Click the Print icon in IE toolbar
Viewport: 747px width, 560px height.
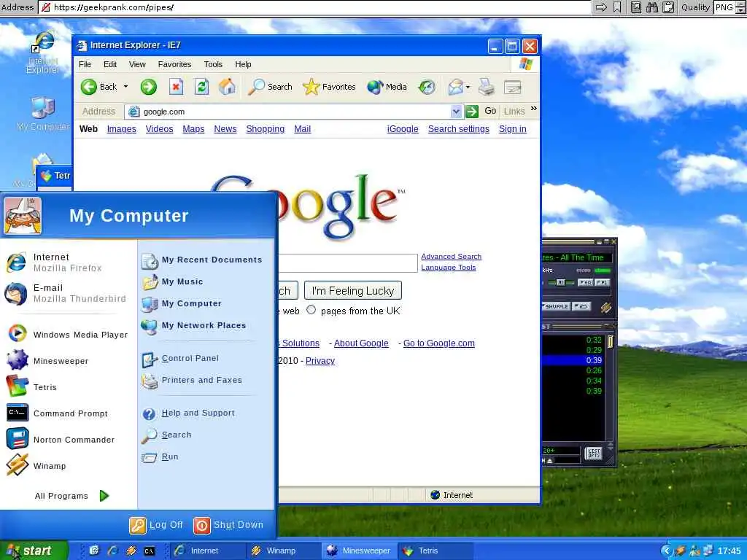pos(487,87)
